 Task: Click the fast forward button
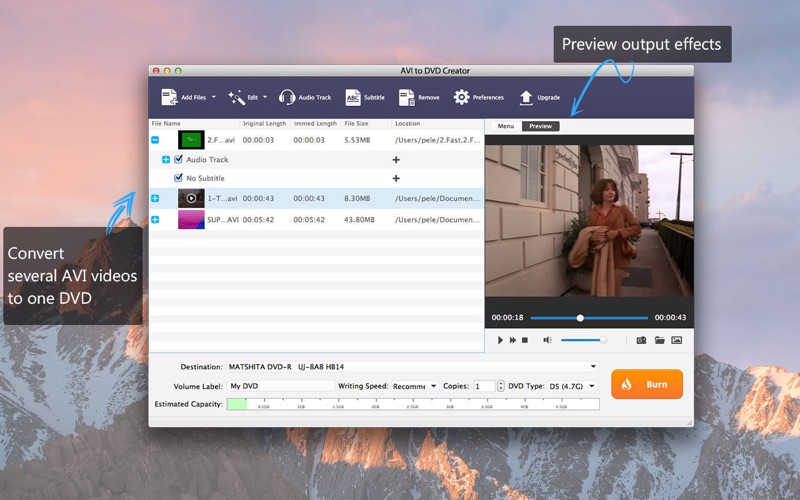513,340
